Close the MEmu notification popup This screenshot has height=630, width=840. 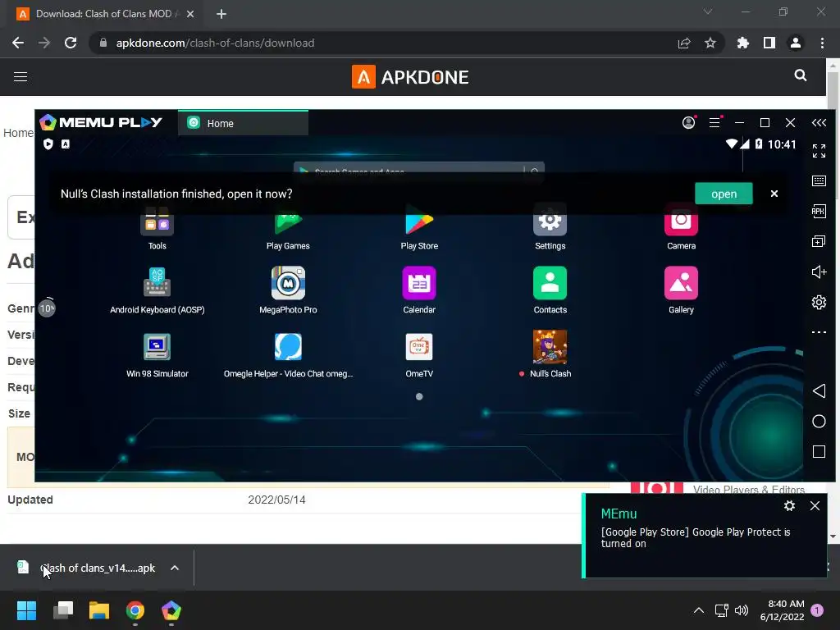point(815,505)
